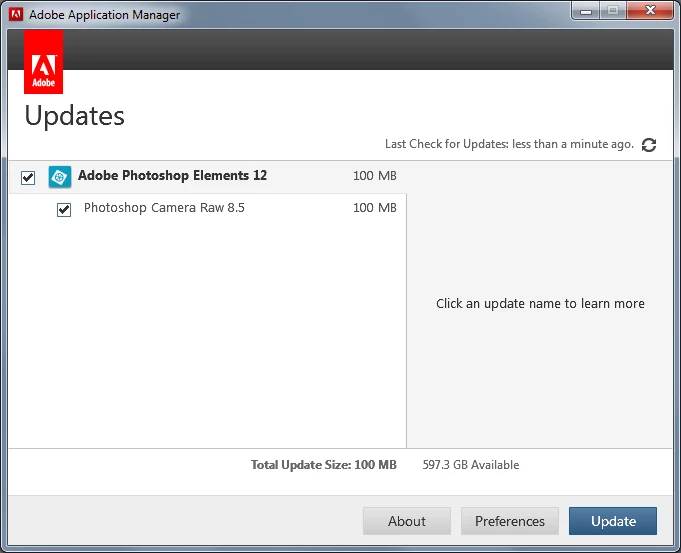Image resolution: width=681 pixels, height=553 pixels.
Task: Click the red Adobe logo
Action: click(x=43, y=62)
